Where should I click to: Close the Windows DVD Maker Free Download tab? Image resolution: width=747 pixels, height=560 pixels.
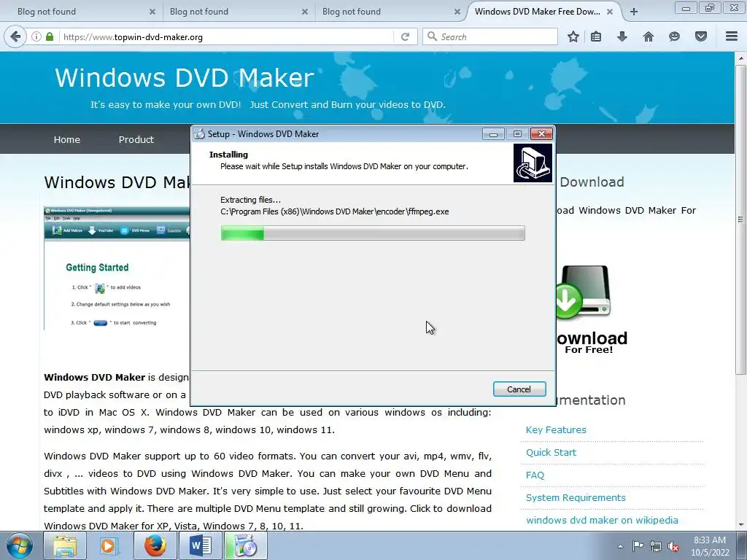click(610, 12)
